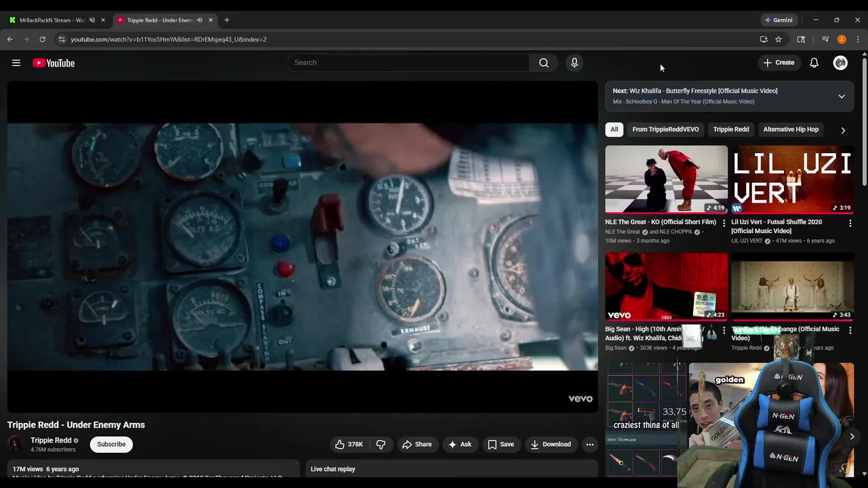The image size is (868, 488).
Task: Reload the page in the browser
Action: (x=42, y=39)
